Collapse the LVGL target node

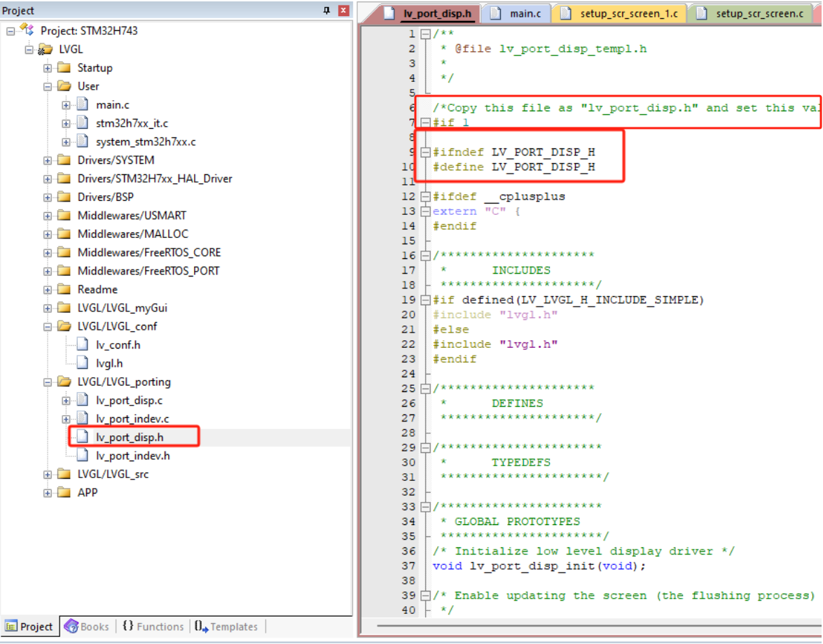[x=29, y=49]
